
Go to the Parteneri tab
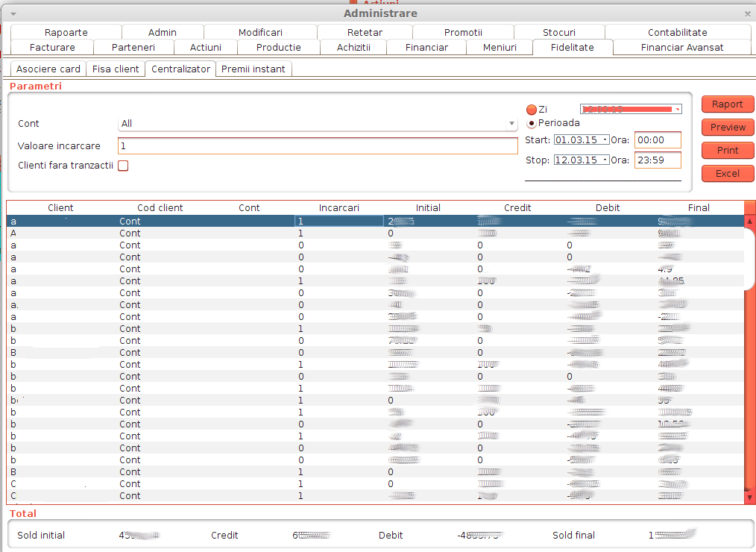click(133, 47)
